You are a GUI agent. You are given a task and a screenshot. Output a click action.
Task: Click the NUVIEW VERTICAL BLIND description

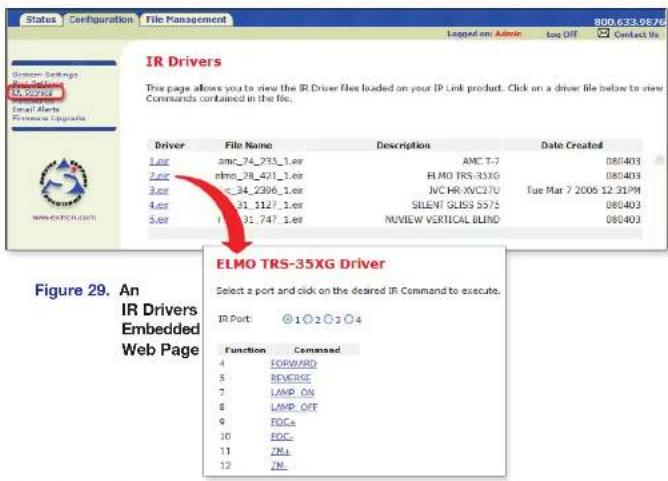(442, 220)
